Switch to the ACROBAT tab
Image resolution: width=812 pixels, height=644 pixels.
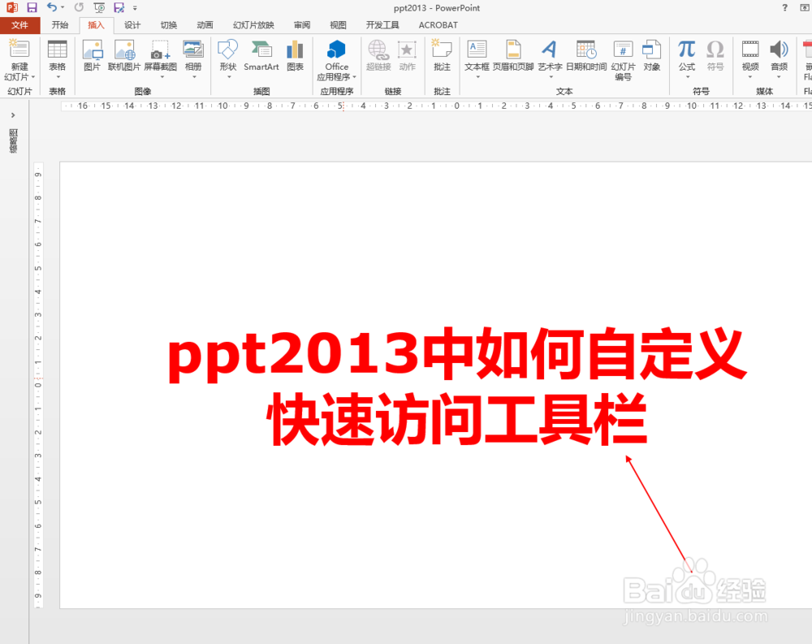pos(438,25)
